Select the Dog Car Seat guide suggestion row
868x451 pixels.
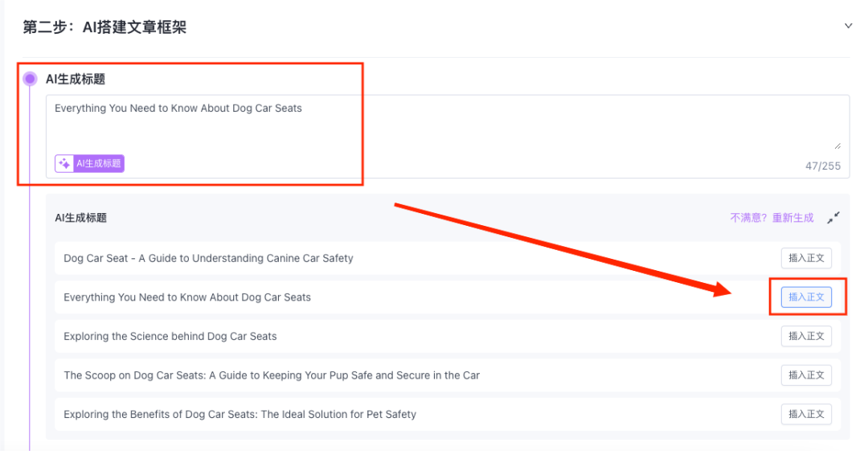[x=448, y=258]
